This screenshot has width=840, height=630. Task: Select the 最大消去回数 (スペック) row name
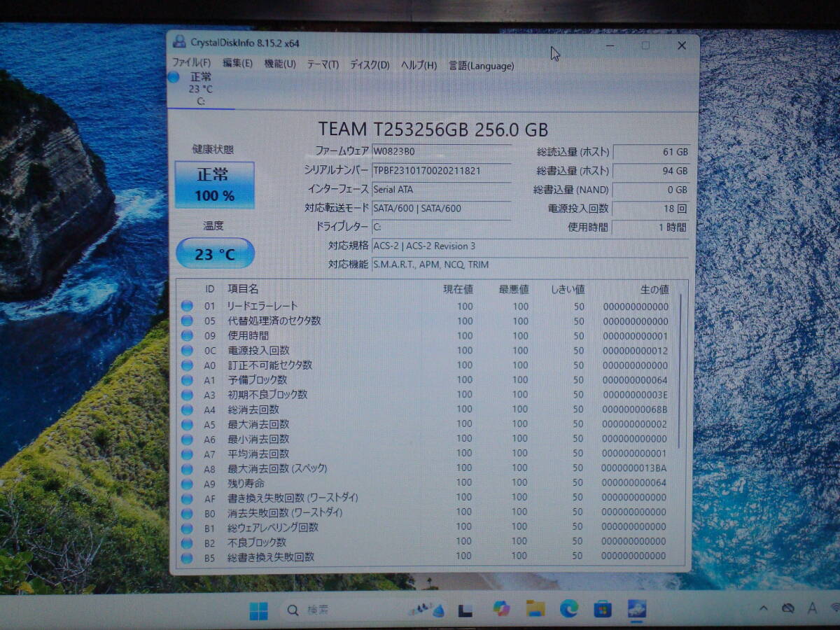(277, 468)
